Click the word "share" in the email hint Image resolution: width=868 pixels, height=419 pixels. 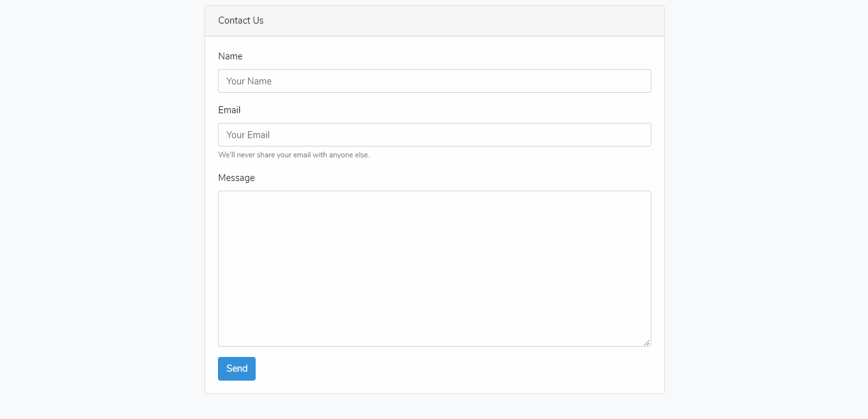click(x=265, y=155)
